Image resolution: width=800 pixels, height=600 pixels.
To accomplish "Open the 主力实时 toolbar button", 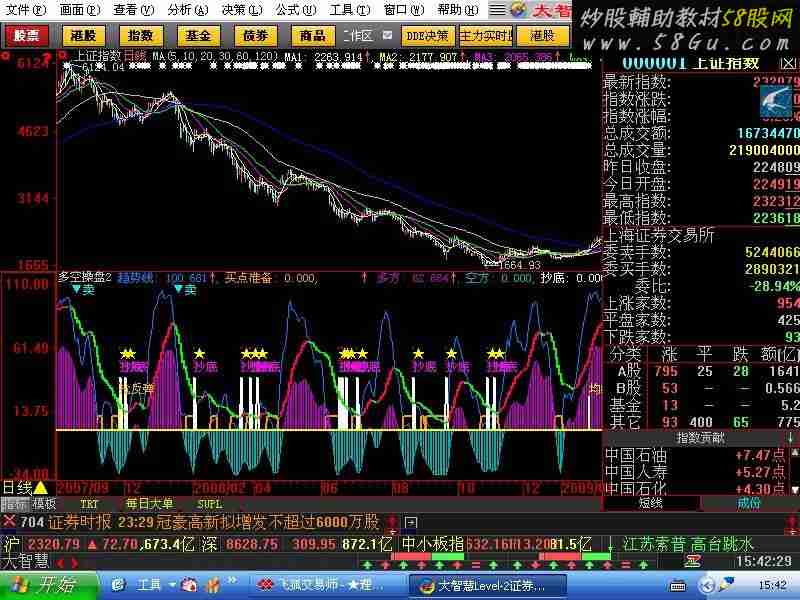I will [x=485, y=36].
